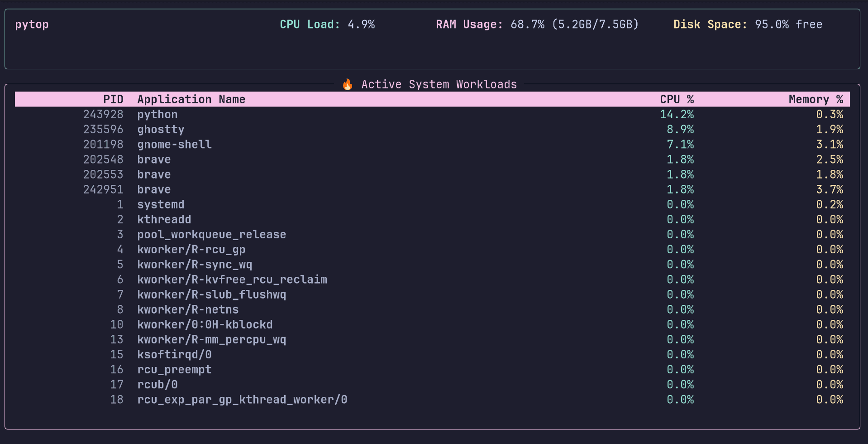
Task: Select the kworker/R-sync_wq process name
Action: (x=195, y=265)
